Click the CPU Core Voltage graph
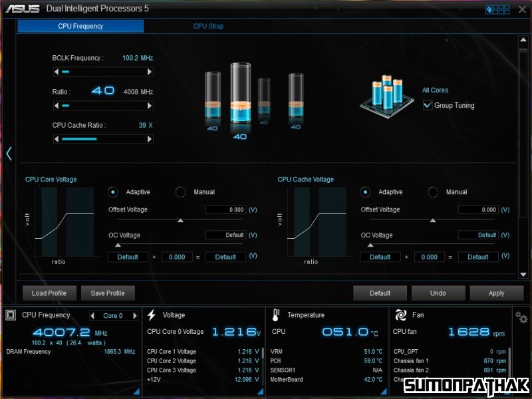 (x=64, y=222)
